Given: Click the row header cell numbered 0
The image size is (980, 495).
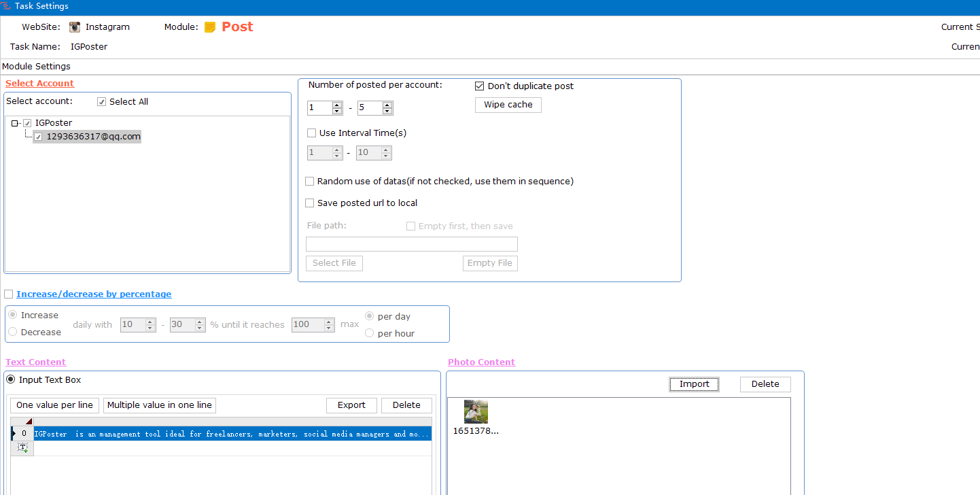Looking at the screenshot, I should tap(23, 434).
